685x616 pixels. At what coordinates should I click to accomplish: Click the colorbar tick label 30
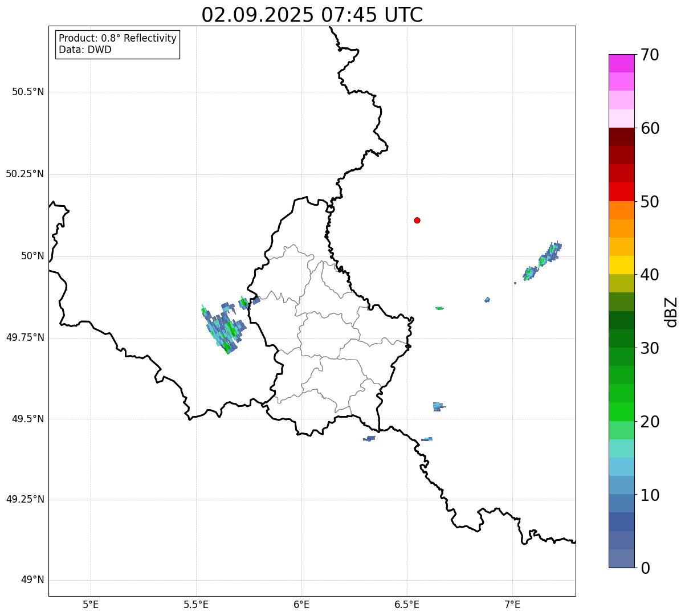pos(650,348)
